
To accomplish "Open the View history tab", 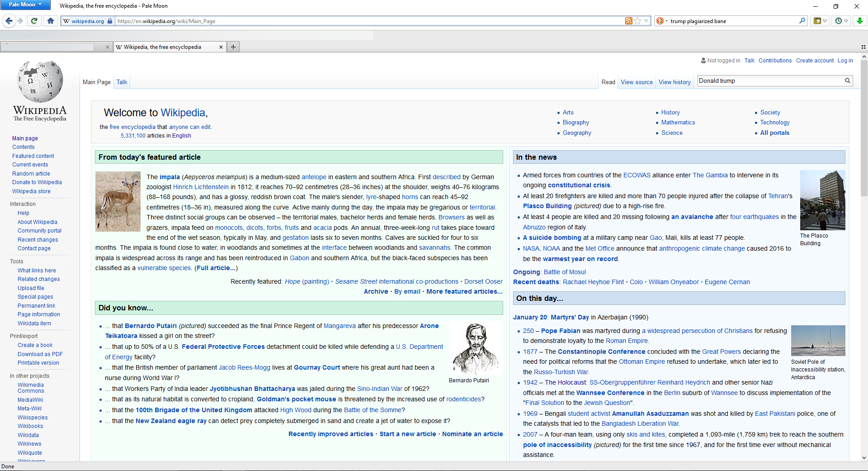I will tap(675, 82).
